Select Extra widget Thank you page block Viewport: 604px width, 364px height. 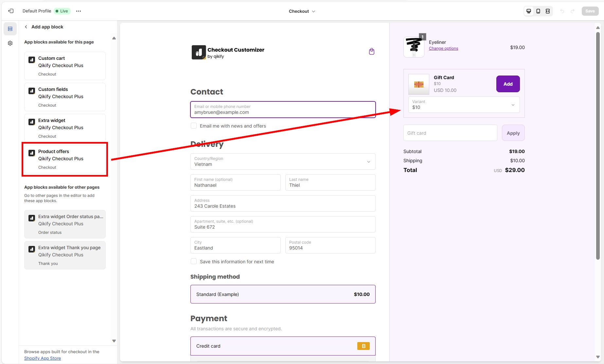pyautogui.click(x=65, y=255)
